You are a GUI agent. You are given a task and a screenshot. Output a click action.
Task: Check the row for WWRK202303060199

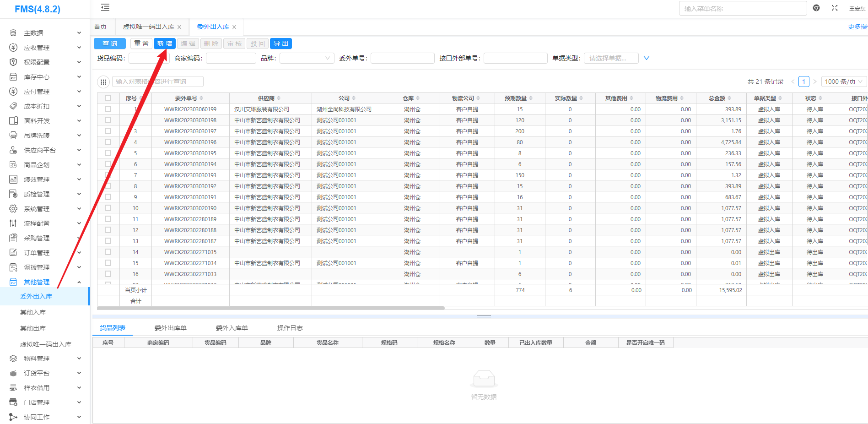pos(108,109)
